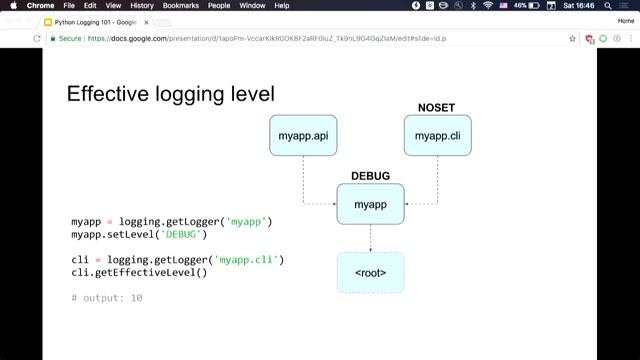
Task: Click the myapp.setLevel('DEBUG') code line
Action: (x=139, y=235)
